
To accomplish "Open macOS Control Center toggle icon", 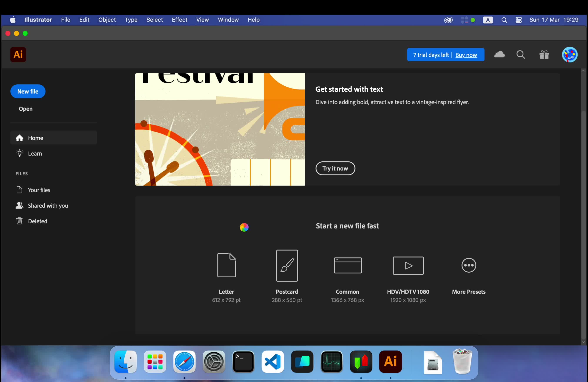I will click(x=519, y=20).
